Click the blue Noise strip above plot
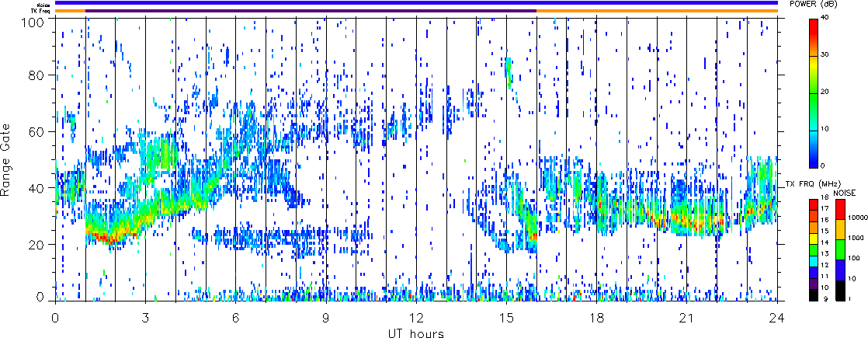Viewport: 868px width, 338px height. [x=416, y=3]
